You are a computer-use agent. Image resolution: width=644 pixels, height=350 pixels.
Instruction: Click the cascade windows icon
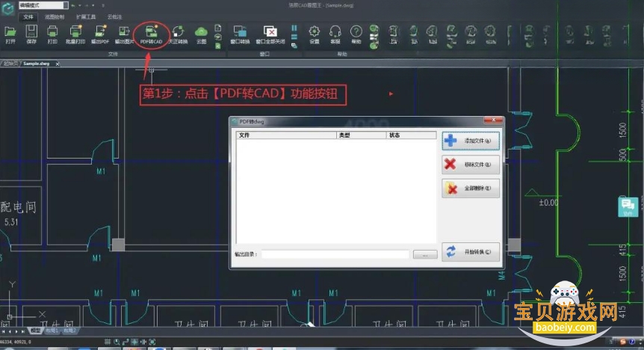(x=294, y=46)
